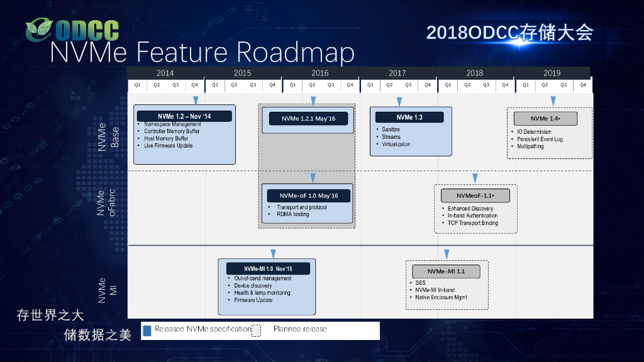Switch to the 2016 year column header
This screenshot has height=362, width=644.
[320, 72]
